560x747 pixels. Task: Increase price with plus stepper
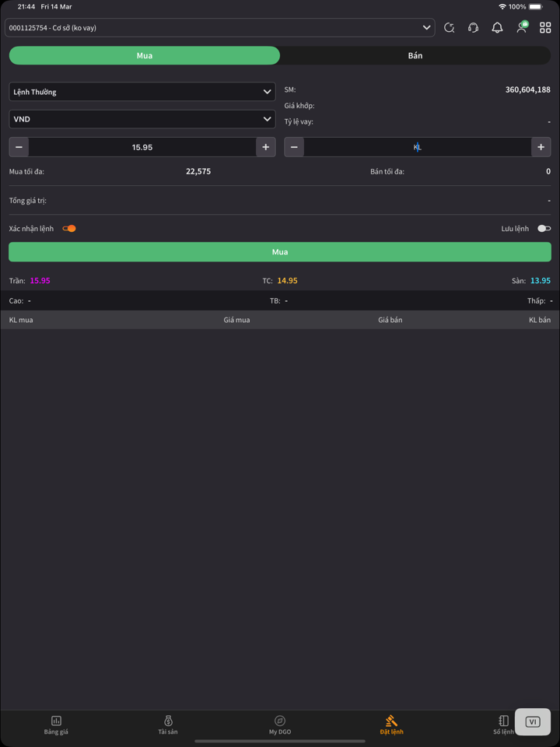click(x=266, y=147)
